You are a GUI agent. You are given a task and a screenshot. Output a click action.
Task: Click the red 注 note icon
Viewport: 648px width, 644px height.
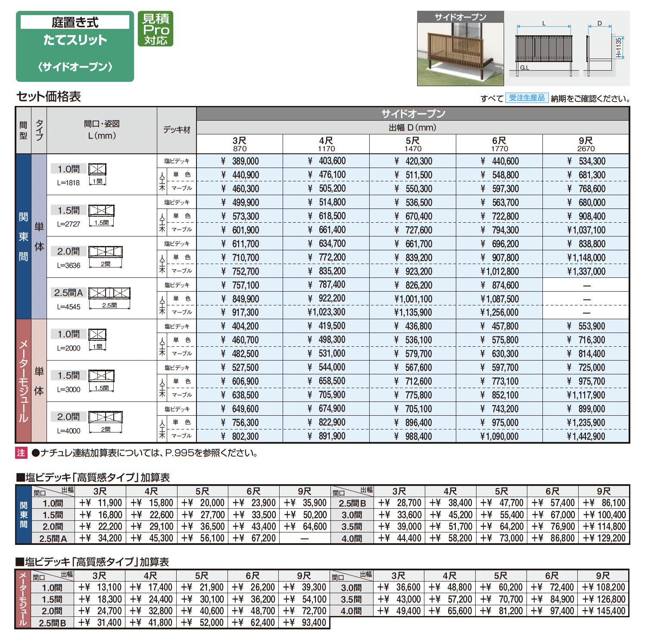coord(21,453)
